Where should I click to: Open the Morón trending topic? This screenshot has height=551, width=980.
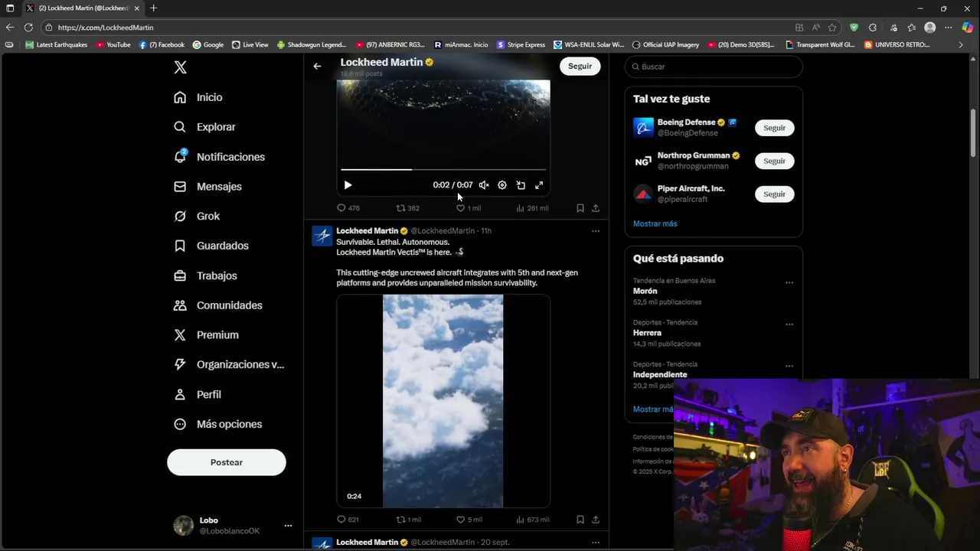(645, 292)
